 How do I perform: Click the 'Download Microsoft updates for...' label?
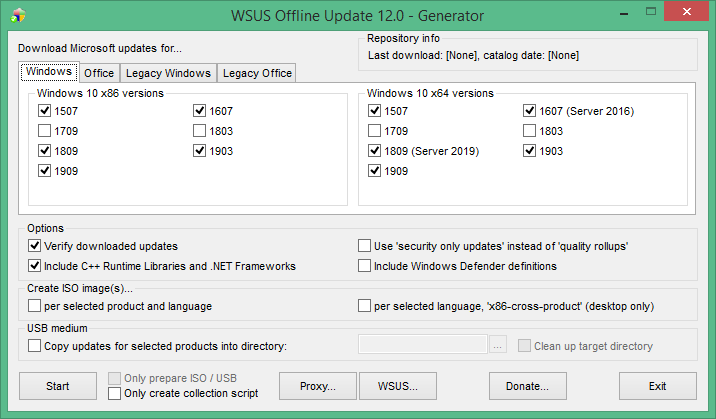tap(100, 48)
